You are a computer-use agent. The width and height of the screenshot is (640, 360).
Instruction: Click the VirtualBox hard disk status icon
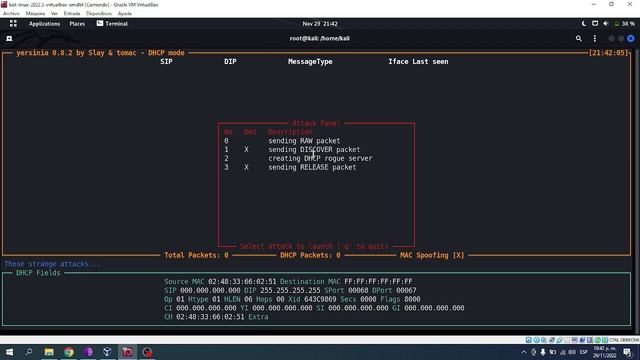[529, 340]
